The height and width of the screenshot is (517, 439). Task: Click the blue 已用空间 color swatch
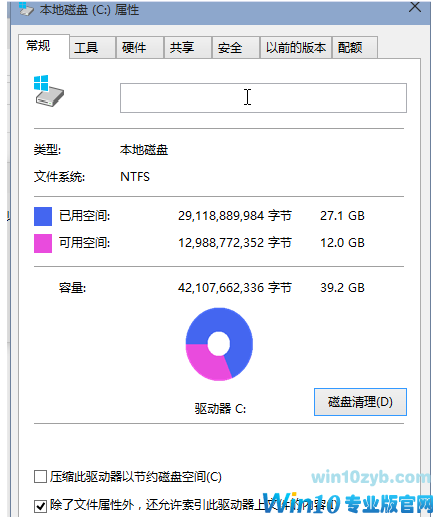(x=43, y=216)
